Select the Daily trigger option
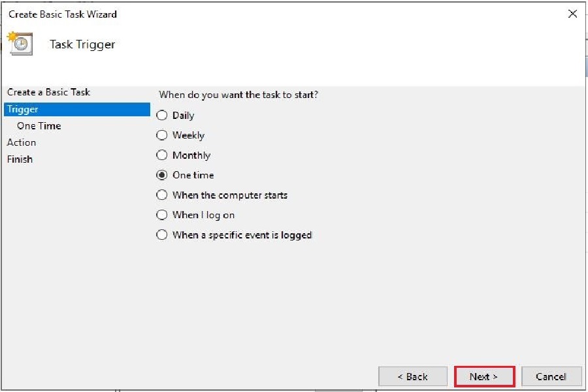 [162, 116]
